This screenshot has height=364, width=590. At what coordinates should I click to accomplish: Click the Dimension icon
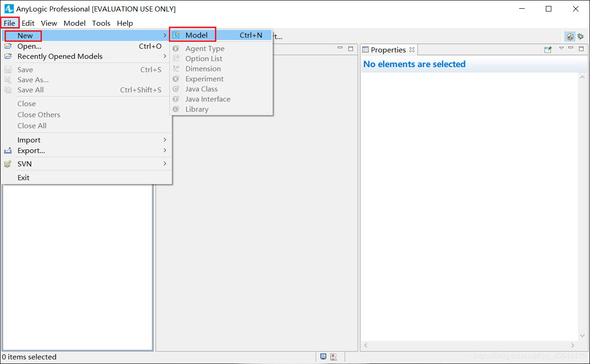176,68
